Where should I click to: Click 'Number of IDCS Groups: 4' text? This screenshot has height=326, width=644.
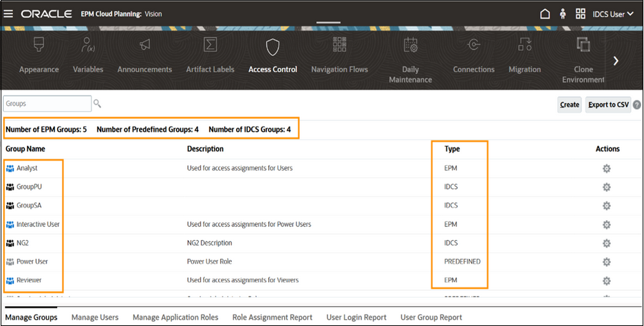pos(250,129)
